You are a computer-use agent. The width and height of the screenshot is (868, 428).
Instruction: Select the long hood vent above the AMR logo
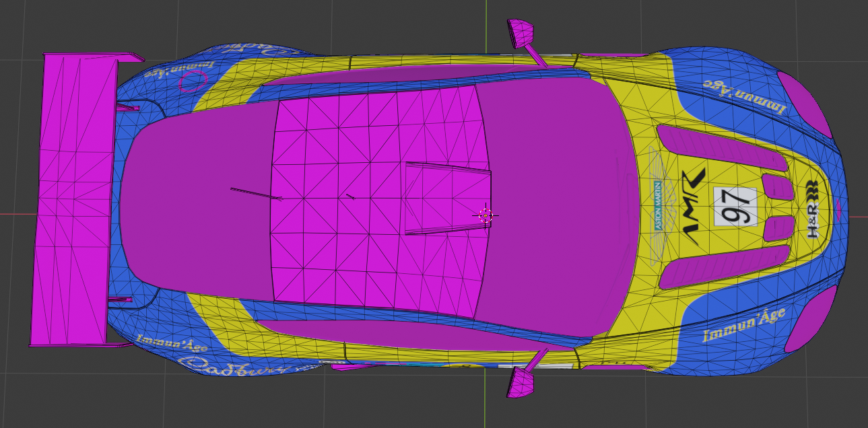point(722,148)
